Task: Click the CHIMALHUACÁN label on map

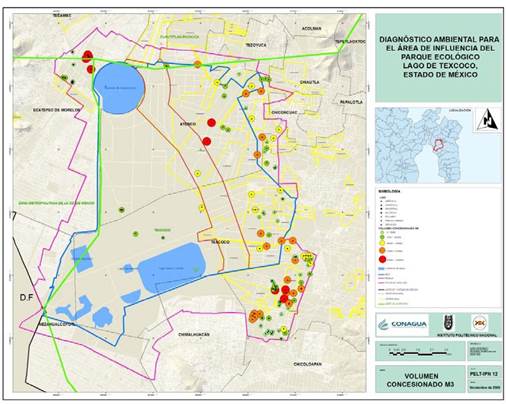Action: point(194,334)
